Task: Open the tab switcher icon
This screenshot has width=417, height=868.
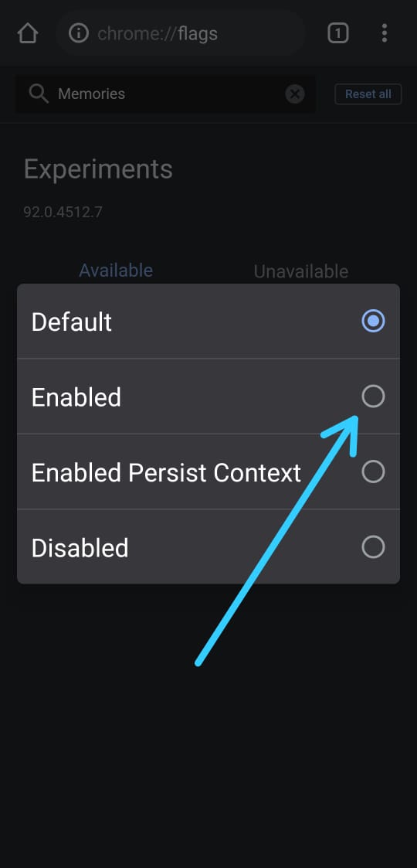Action: [x=338, y=33]
